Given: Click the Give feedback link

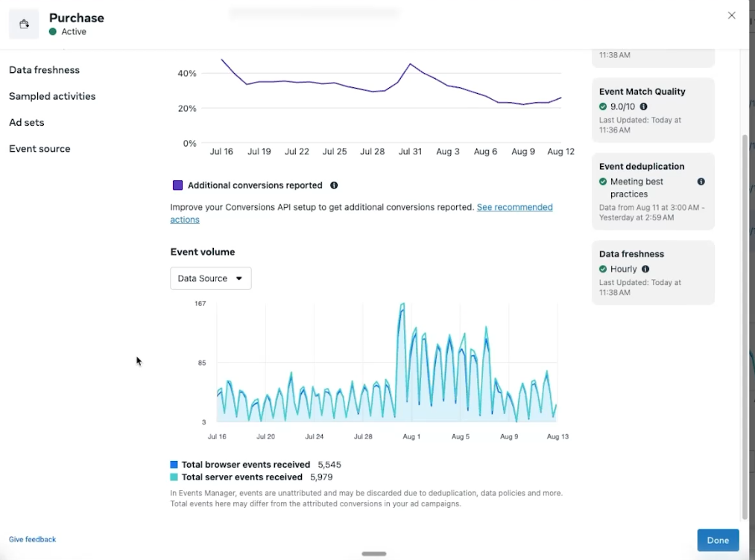Looking at the screenshot, I should (32, 539).
